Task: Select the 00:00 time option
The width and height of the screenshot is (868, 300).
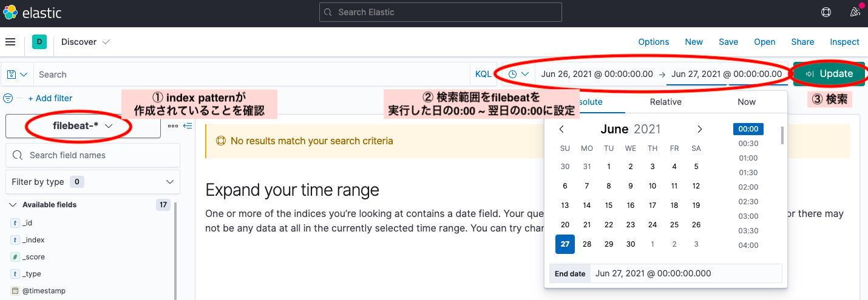Action: tap(748, 129)
